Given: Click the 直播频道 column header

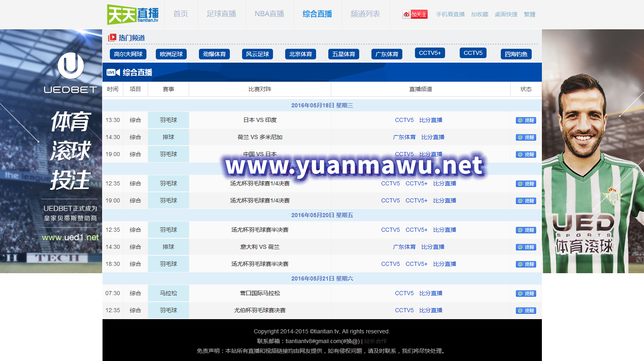Looking at the screenshot, I should pos(421,89).
